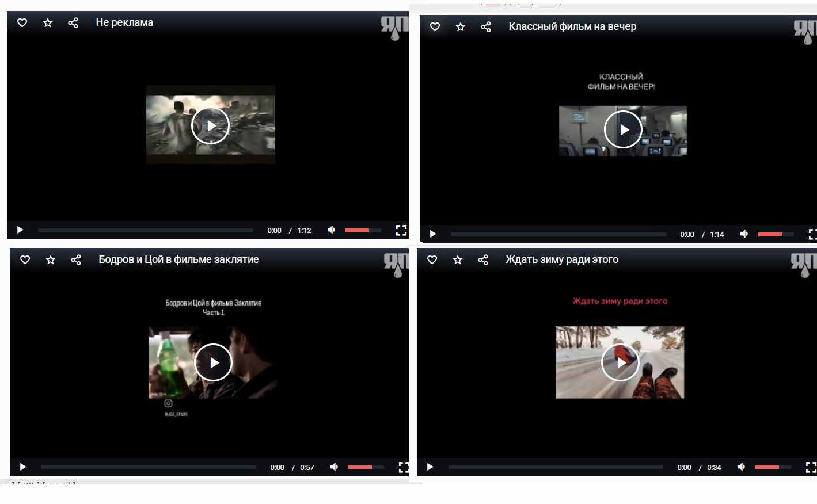Click the "1:14" duration text
This screenshot has width=817, height=504.
pos(717,234)
